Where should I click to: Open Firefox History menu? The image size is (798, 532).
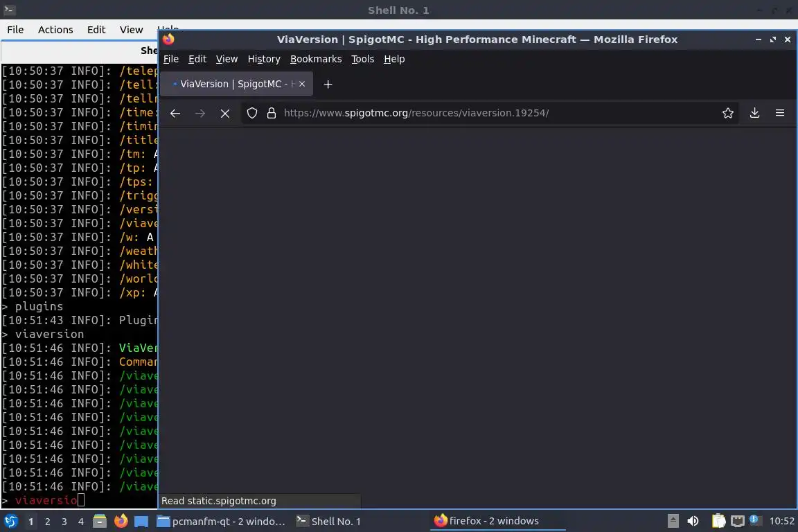point(264,59)
